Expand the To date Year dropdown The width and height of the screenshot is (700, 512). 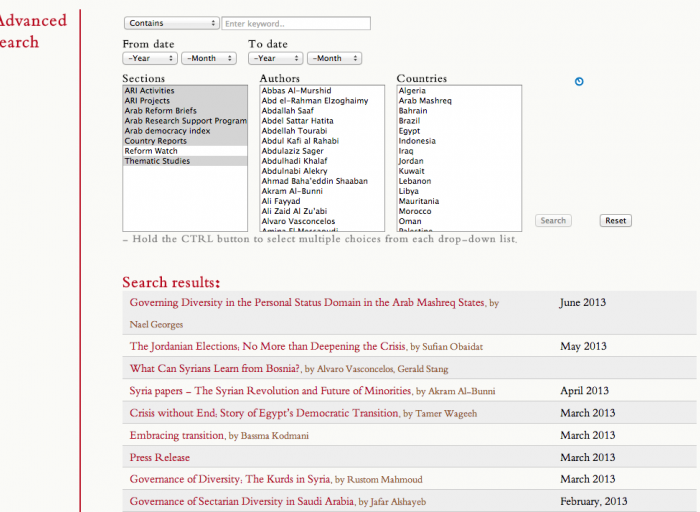tap(276, 58)
